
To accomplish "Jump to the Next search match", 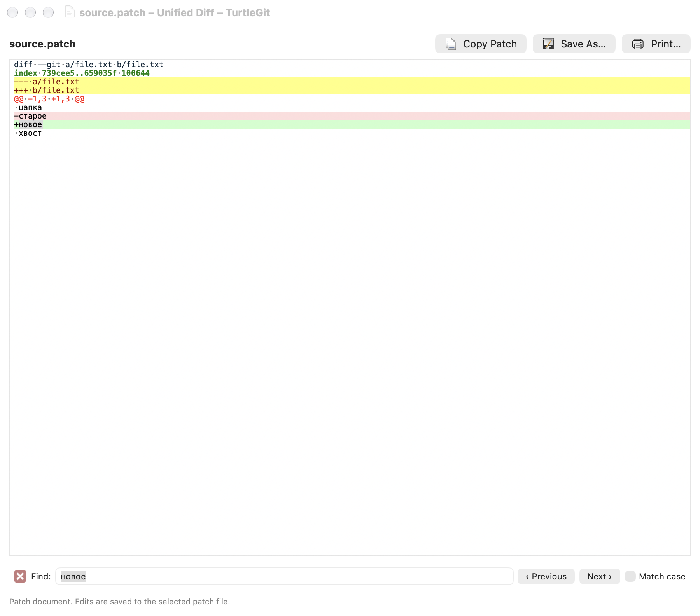I will pyautogui.click(x=600, y=576).
